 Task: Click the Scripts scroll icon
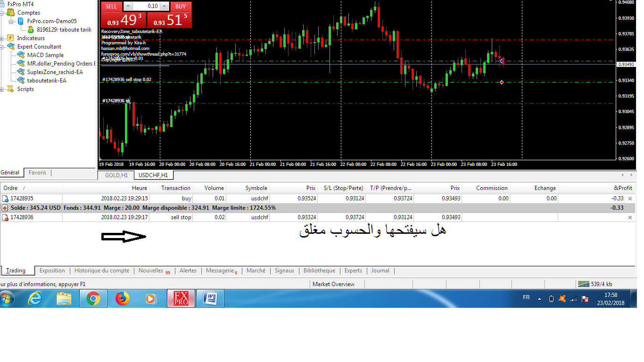(x=10, y=89)
